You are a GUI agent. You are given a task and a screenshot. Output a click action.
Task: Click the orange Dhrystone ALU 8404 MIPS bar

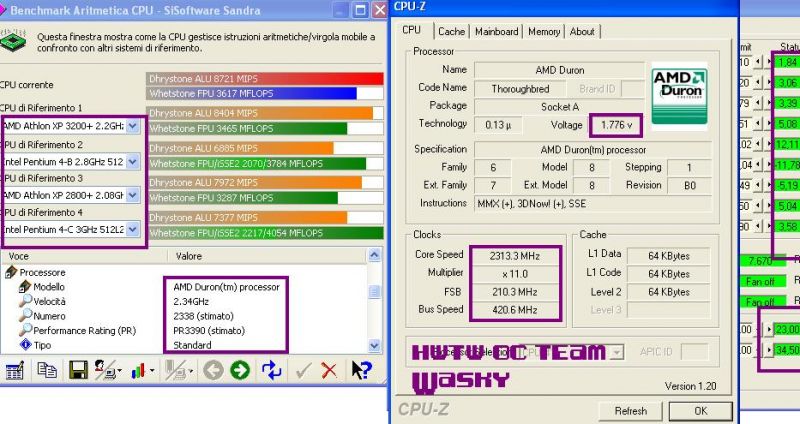(260, 113)
